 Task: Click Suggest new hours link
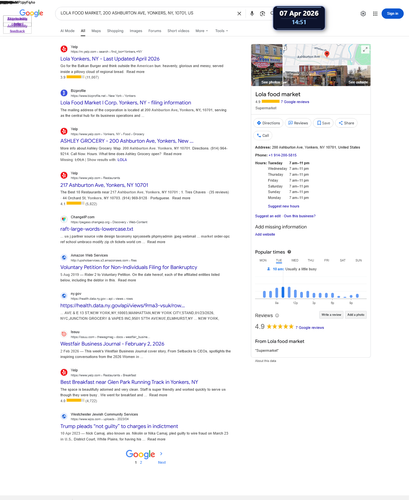284,206
